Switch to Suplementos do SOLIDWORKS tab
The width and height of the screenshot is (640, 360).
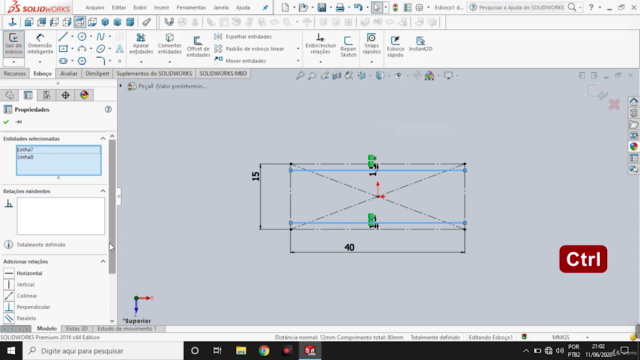point(154,73)
